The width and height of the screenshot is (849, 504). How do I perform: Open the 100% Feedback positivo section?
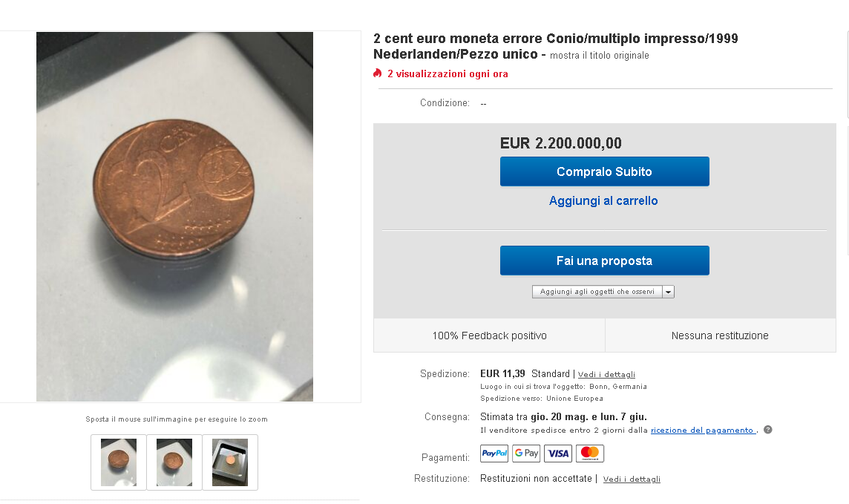(490, 336)
